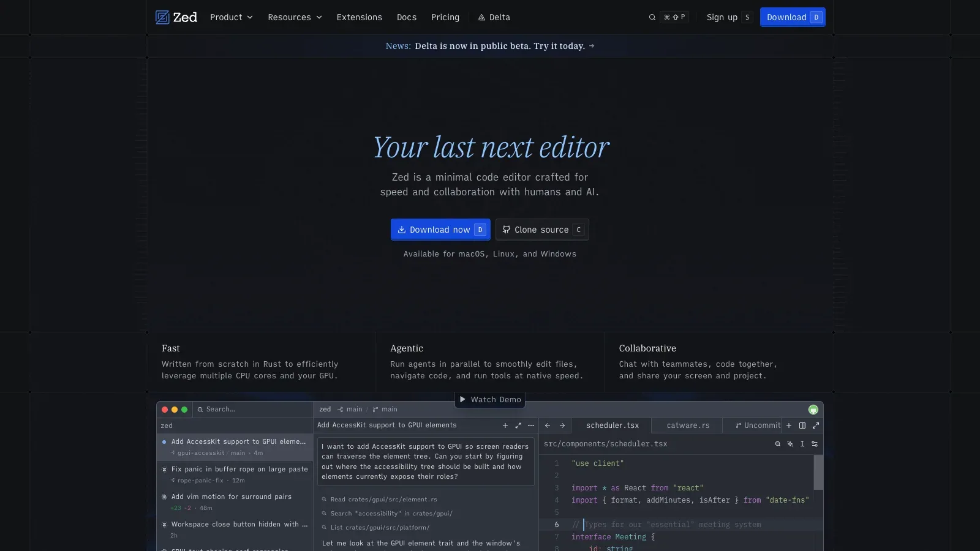980x551 pixels.
Task: Open buffer search with the magnifier in the editor toolbar
Action: click(x=778, y=444)
